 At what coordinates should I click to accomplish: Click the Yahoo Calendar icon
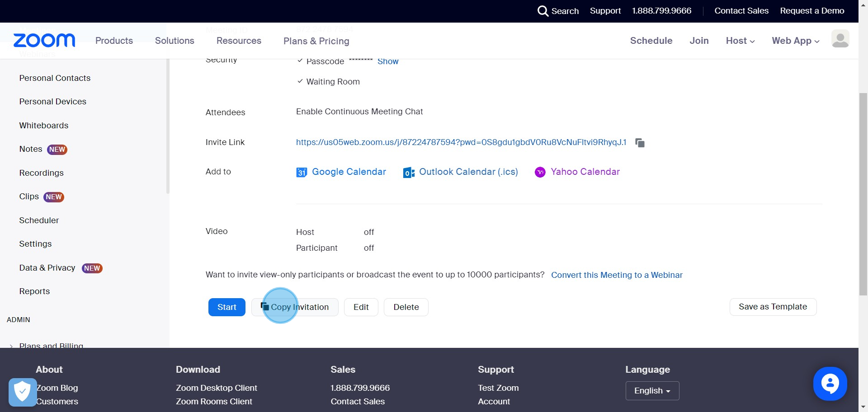tap(540, 172)
